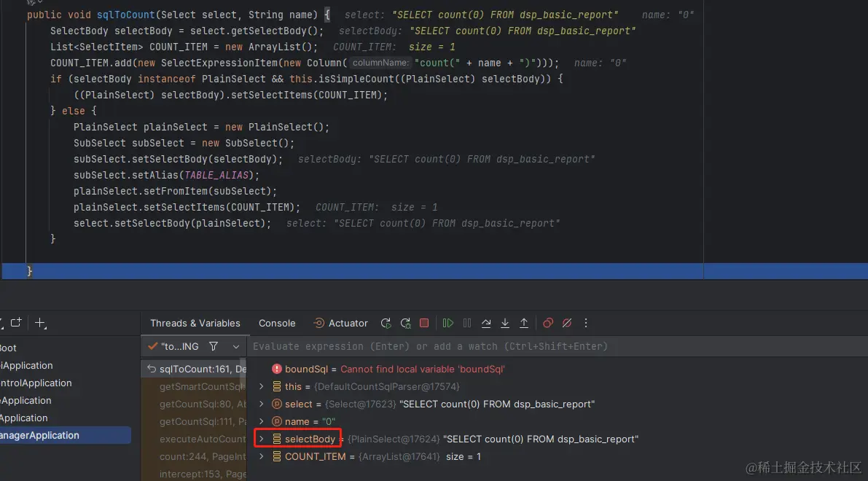Select stack frame getSmartCountSql

pyautogui.click(x=194, y=386)
